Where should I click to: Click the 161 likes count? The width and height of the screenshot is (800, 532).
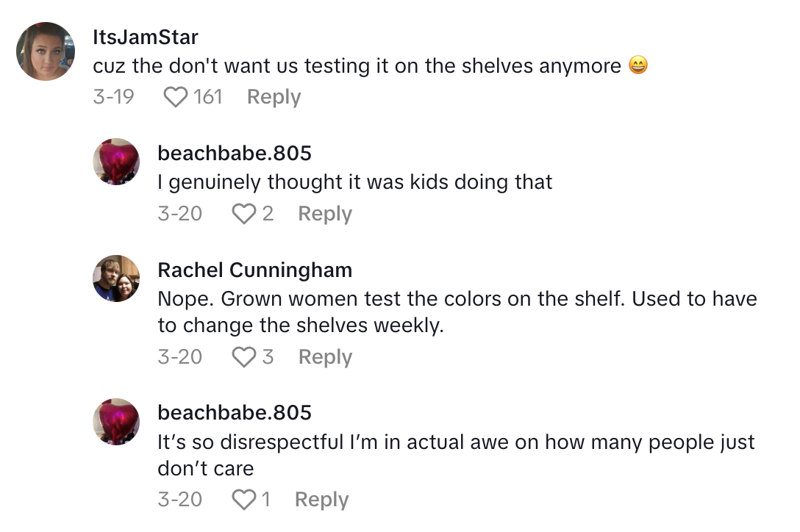(x=208, y=97)
